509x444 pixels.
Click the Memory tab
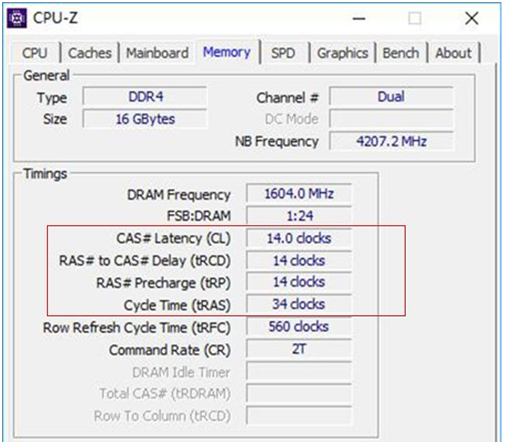[227, 52]
